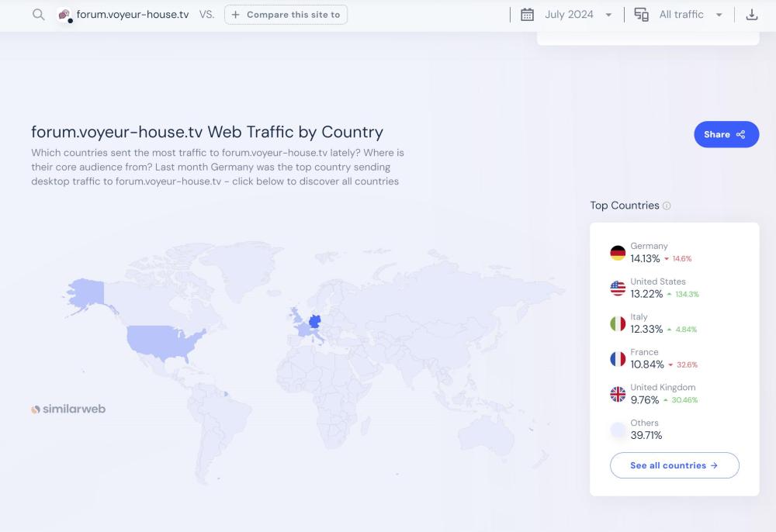Click the download icon in top bar
The height and width of the screenshot is (532, 776).
[x=751, y=15]
